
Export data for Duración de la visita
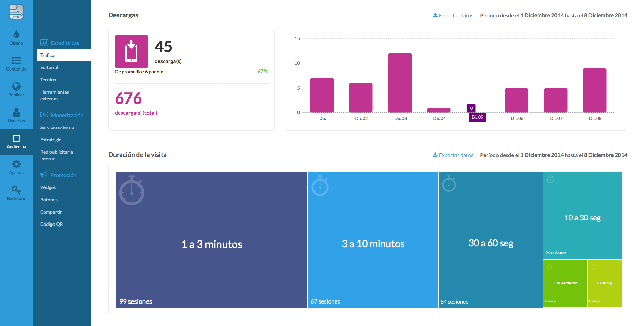pyautogui.click(x=453, y=155)
